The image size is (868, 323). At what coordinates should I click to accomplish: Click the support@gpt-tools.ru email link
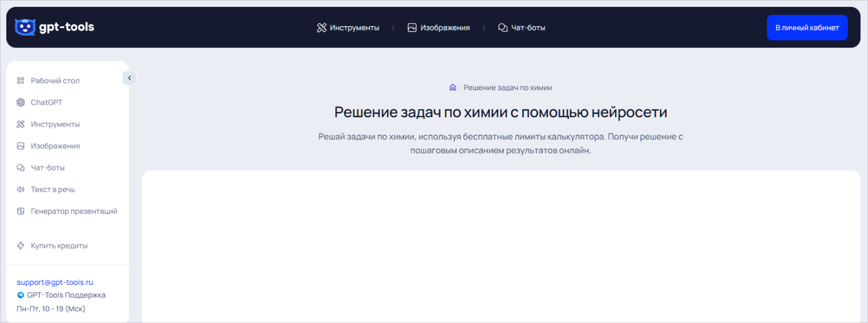(55, 283)
